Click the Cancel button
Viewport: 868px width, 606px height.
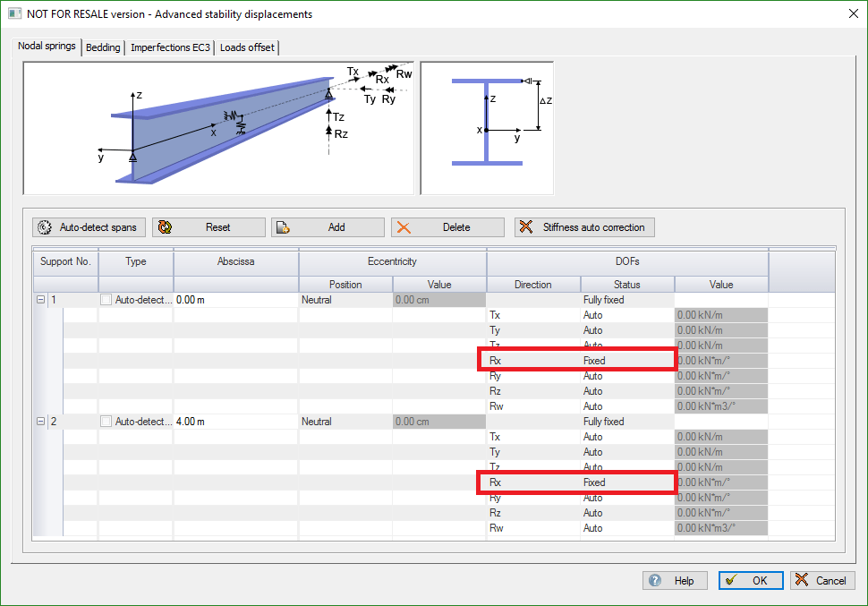(822, 580)
